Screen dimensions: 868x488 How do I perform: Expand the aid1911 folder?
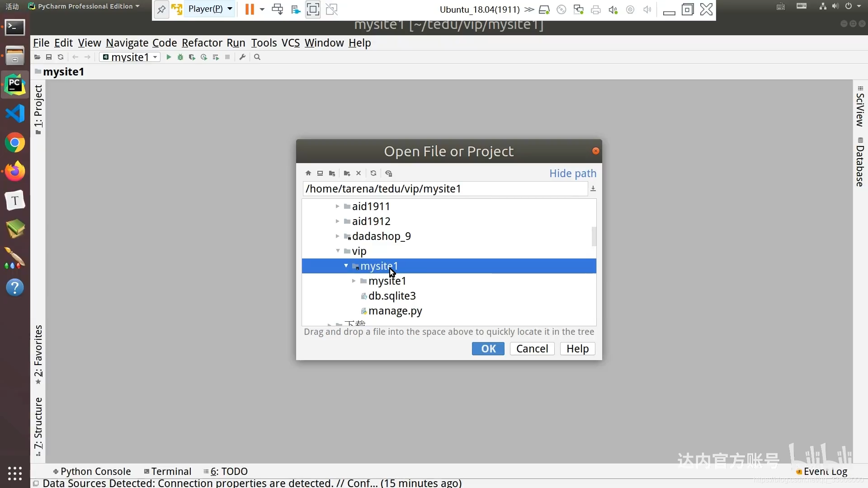[x=337, y=206]
